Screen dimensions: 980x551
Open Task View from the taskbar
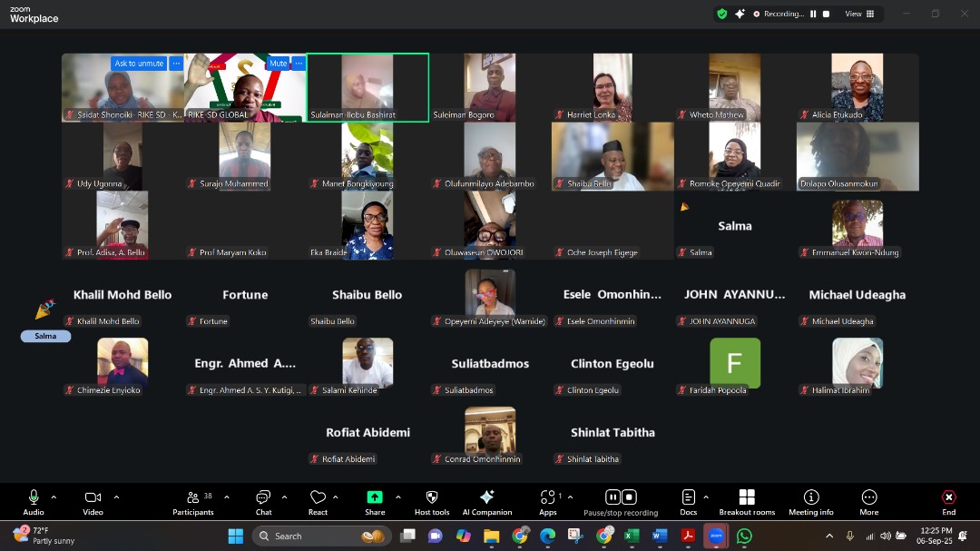click(x=407, y=536)
